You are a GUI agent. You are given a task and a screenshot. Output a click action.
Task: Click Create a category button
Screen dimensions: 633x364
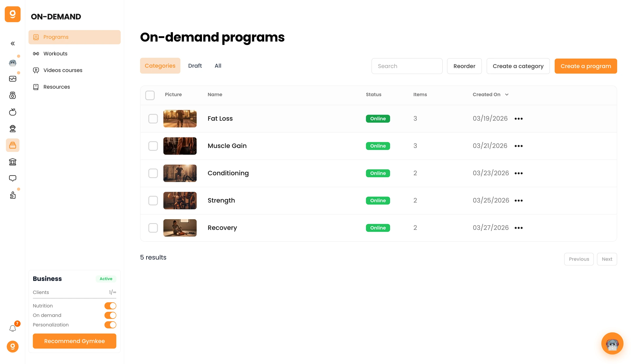pos(518,66)
